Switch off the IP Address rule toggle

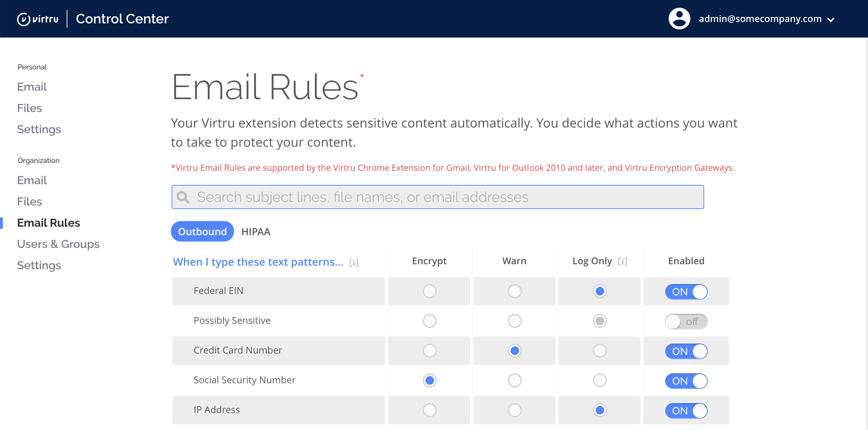(686, 411)
